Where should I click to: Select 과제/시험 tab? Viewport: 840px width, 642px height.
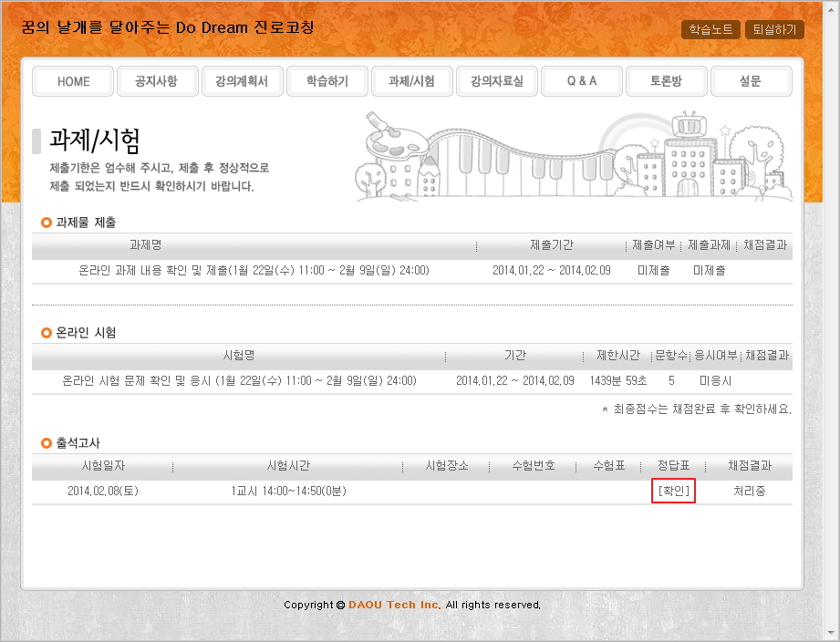[412, 81]
